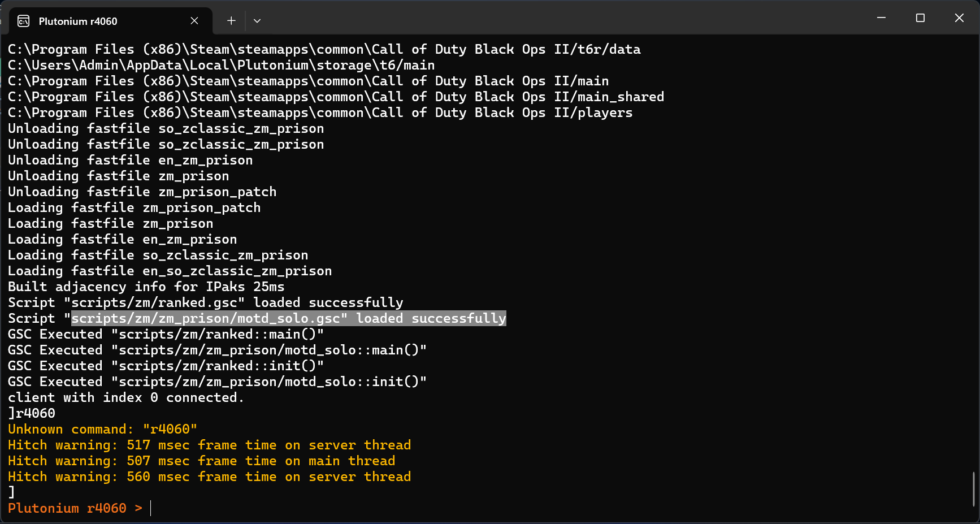Minimize the terminal window
This screenshot has width=980, height=524.
pyautogui.click(x=881, y=18)
